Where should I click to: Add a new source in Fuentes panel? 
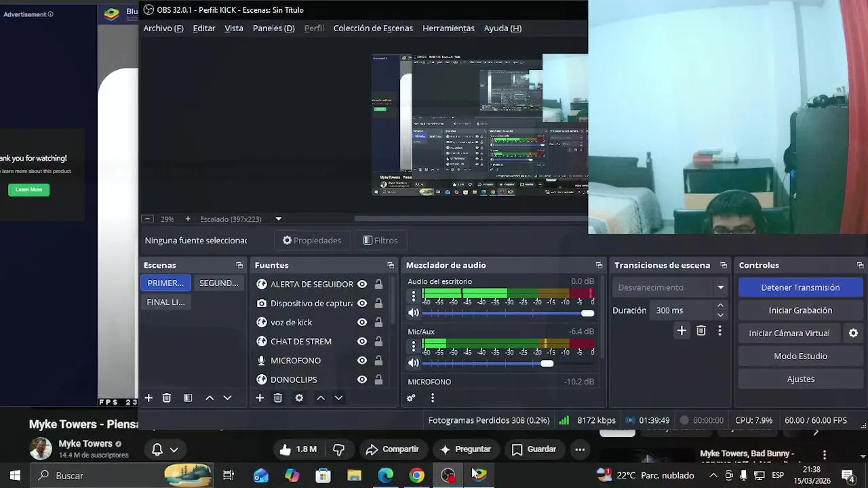coord(260,398)
